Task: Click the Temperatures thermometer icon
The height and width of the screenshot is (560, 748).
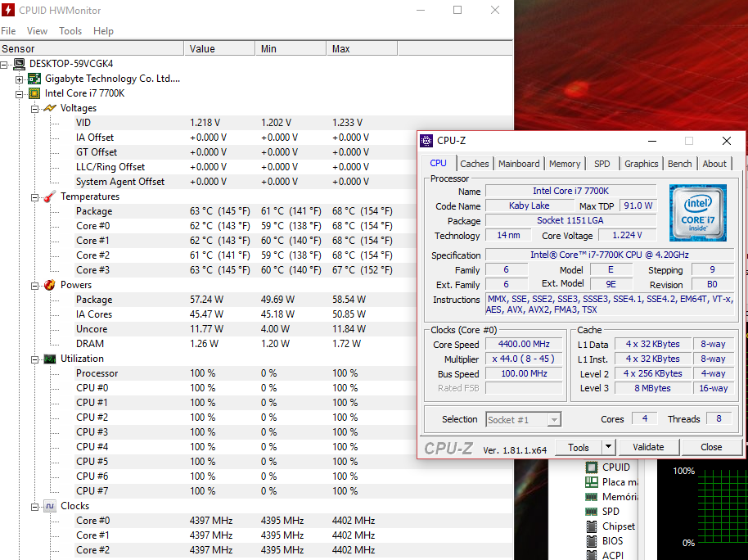Action: (x=50, y=196)
